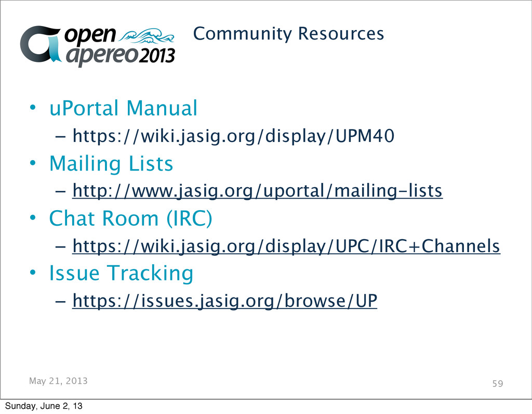Open the issues.jasig.org browse/UP link
This screenshot has width=532, height=414.
coord(224,301)
